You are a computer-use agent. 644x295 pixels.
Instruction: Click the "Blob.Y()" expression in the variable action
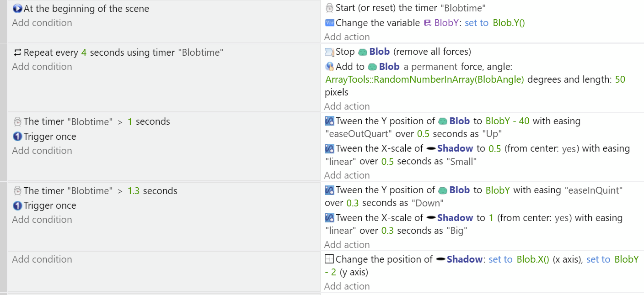tap(509, 23)
